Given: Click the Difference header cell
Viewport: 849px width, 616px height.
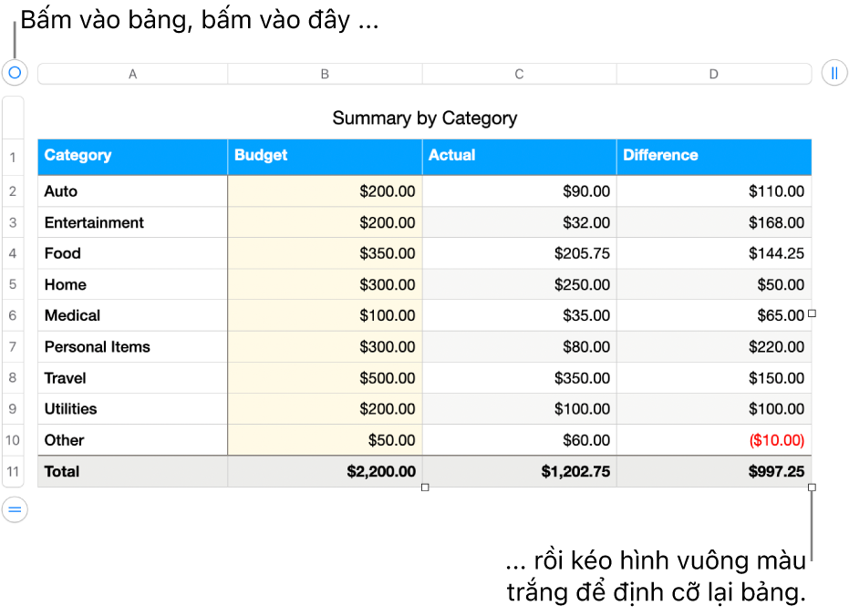Looking at the screenshot, I should [714, 156].
